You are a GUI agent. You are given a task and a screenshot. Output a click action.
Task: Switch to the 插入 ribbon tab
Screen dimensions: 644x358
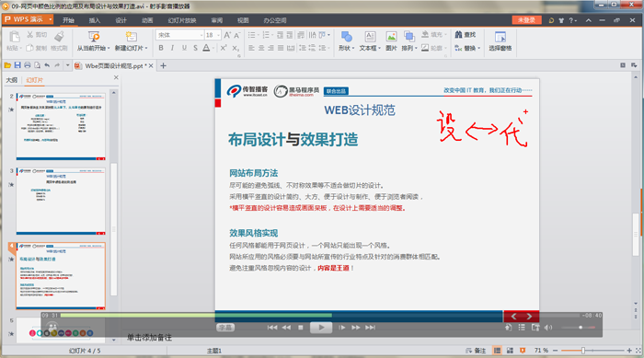[x=95, y=20]
